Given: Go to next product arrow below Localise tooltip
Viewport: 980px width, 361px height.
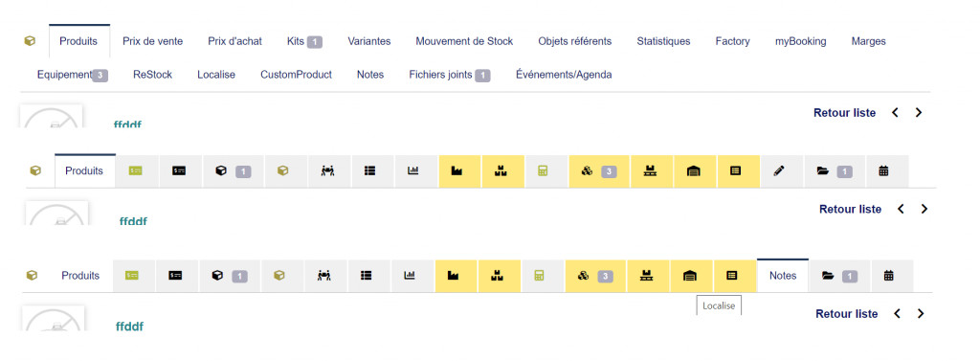Looking at the screenshot, I should click(x=921, y=314).
